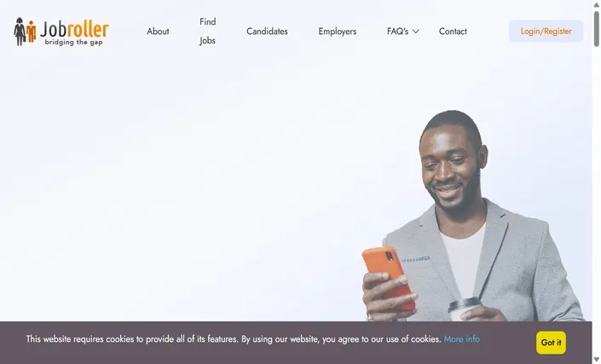Click the man's orange phone in hero image

388,277
